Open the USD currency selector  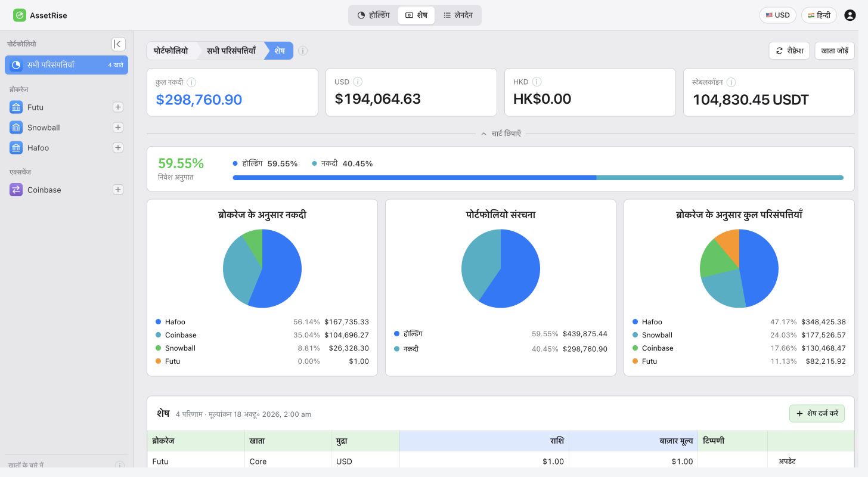tap(777, 16)
